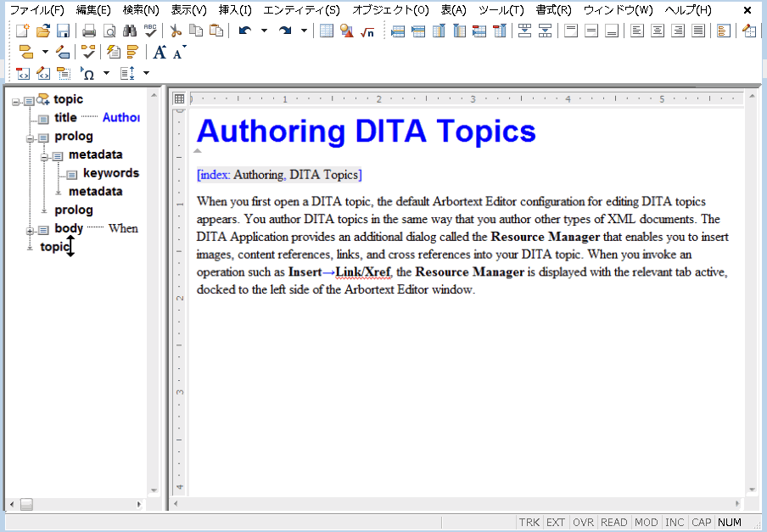
Task: Select the keywords node in the tree
Action: [x=111, y=173]
